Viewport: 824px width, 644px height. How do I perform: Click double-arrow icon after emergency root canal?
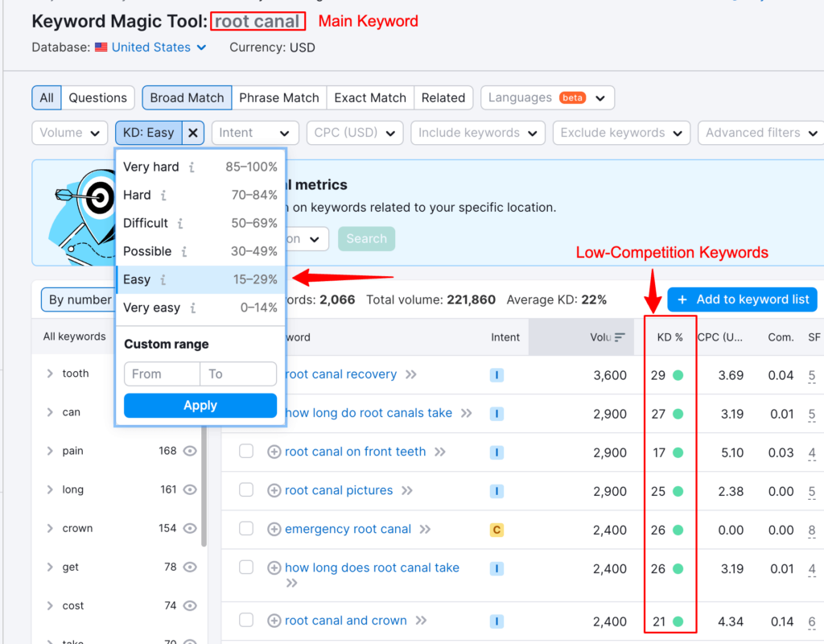[x=425, y=530]
